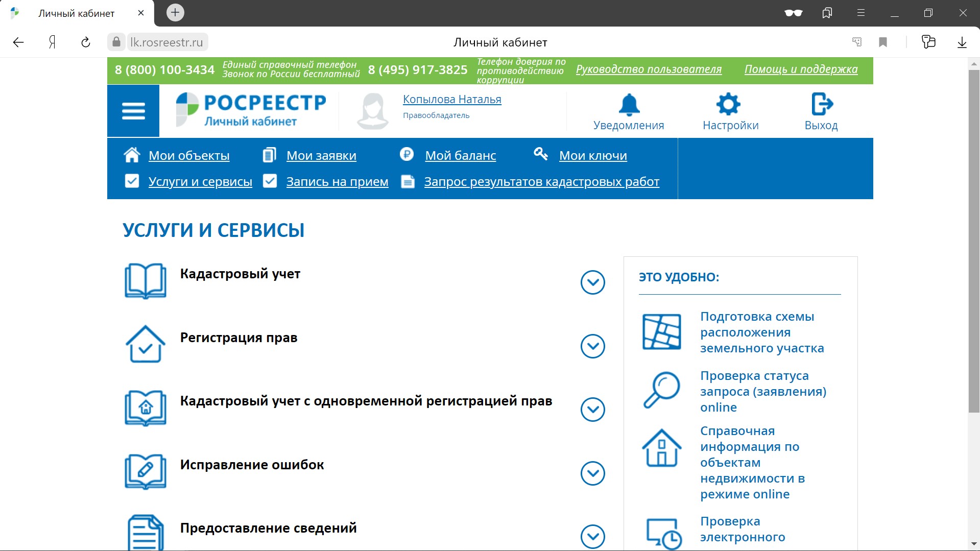980x551 pixels.
Task: Expand the Регистрация прав section
Action: coord(592,346)
